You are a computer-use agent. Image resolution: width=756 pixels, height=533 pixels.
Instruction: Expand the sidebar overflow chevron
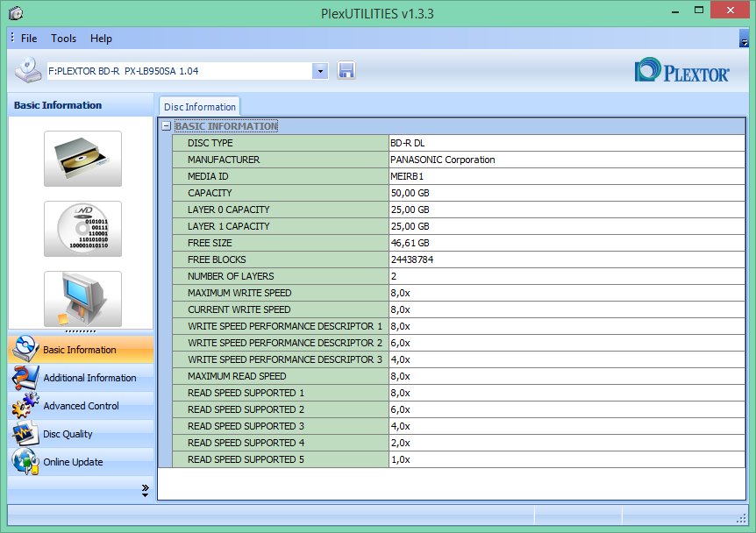click(x=145, y=492)
